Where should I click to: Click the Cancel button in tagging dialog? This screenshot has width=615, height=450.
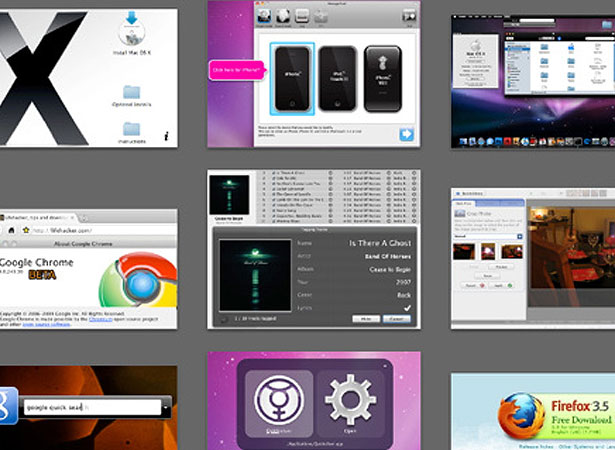pyautogui.click(x=397, y=319)
